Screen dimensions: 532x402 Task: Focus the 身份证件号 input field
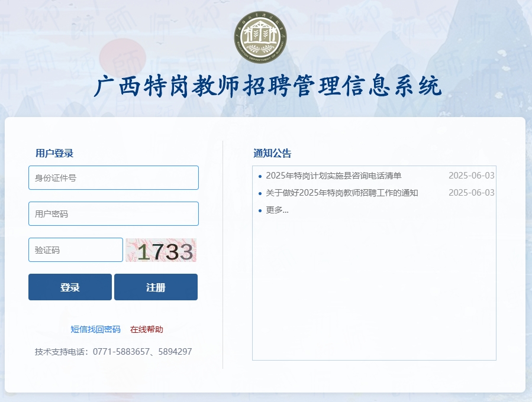coord(114,177)
